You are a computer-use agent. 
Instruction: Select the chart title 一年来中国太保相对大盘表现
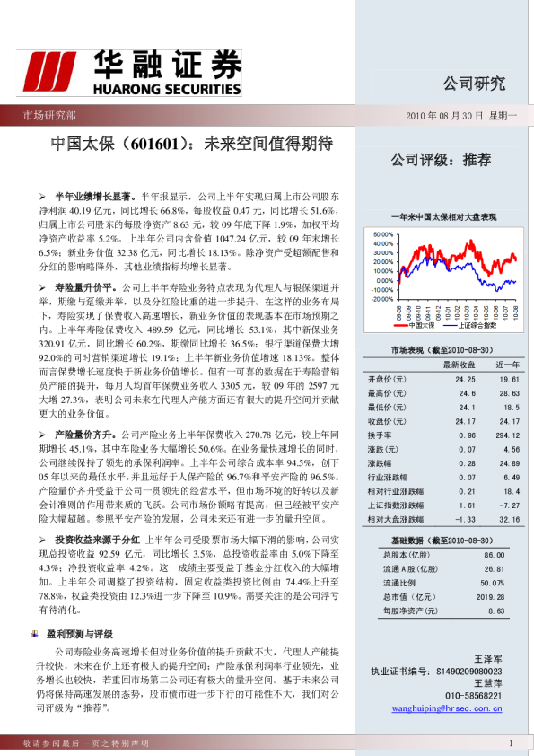pos(443,217)
